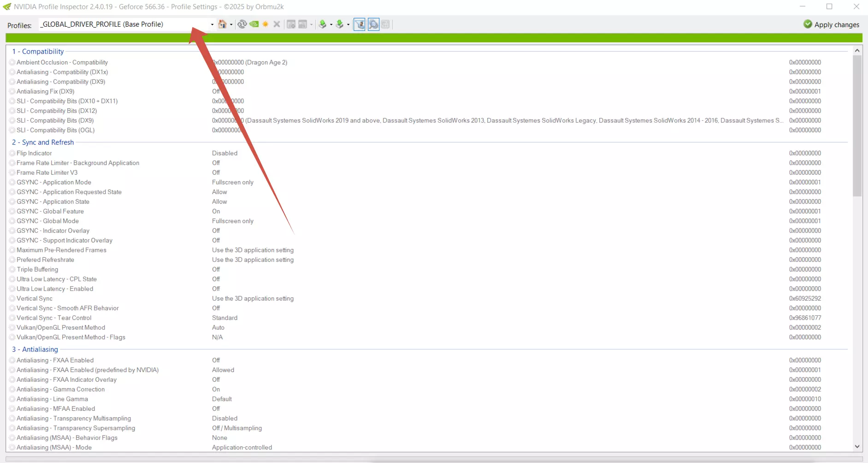Click the Default value for Antialiasing - Line Gamma
The image size is (868, 463).
tap(222, 399)
